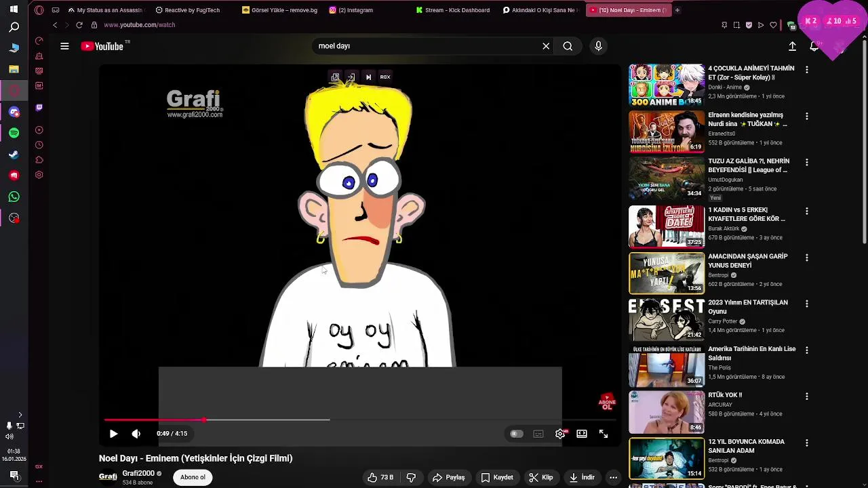Open Twitch in the Opera sidebar
Viewport: 868px width, 488px height.
tap(39, 107)
